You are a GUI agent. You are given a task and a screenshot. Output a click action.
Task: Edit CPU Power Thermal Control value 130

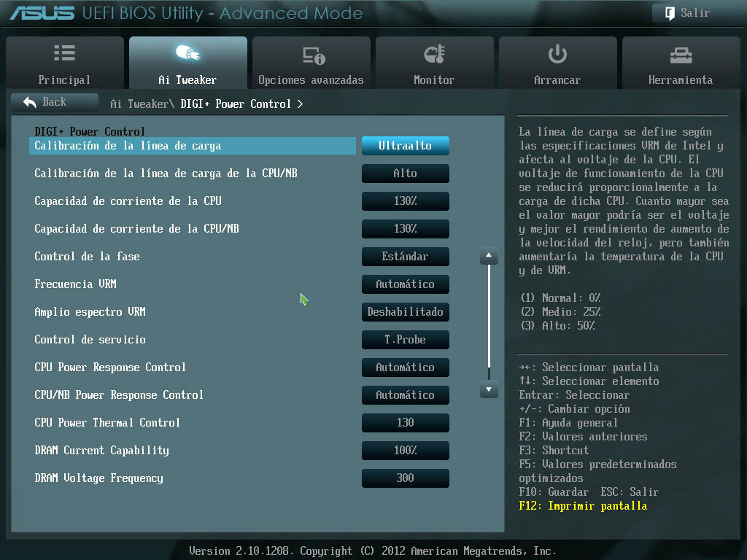coord(406,422)
